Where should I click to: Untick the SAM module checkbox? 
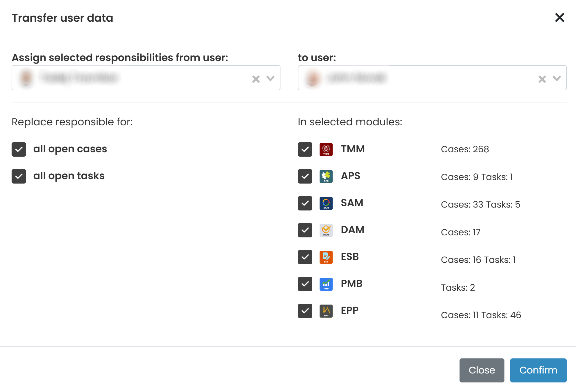pyautogui.click(x=305, y=203)
